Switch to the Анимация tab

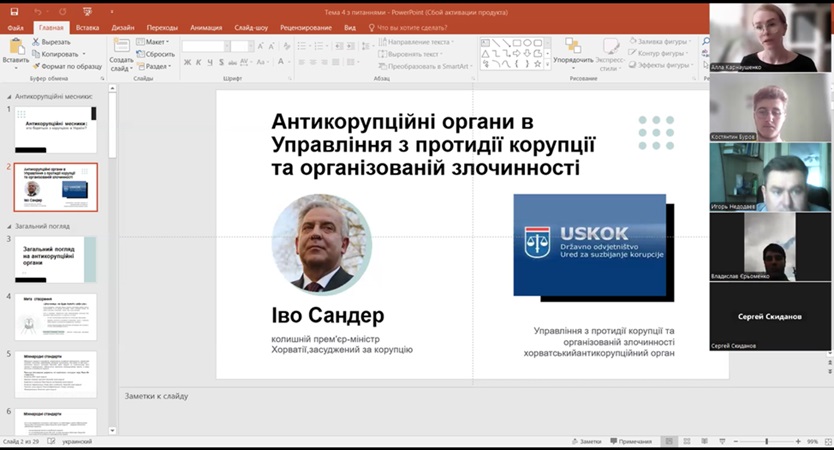pyautogui.click(x=206, y=28)
